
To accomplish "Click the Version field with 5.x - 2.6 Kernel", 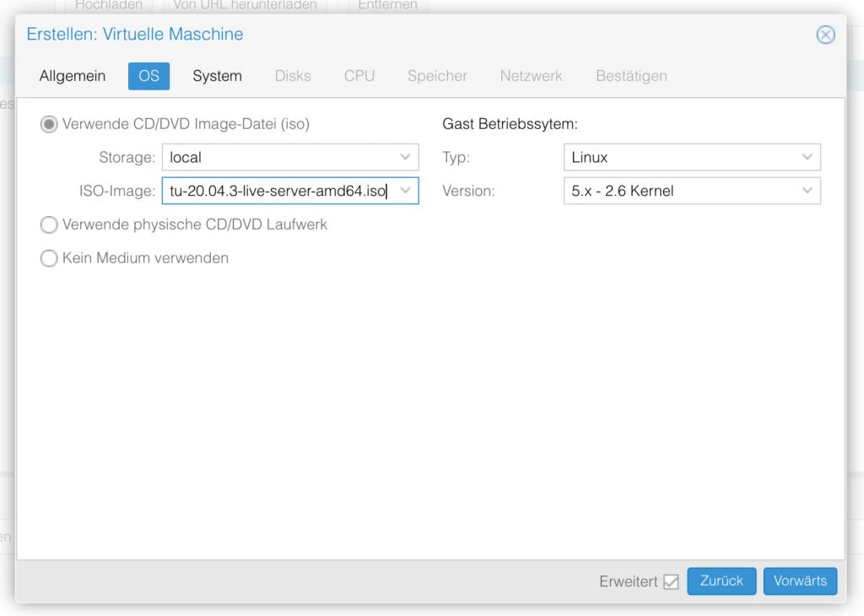I will pos(679,192).
